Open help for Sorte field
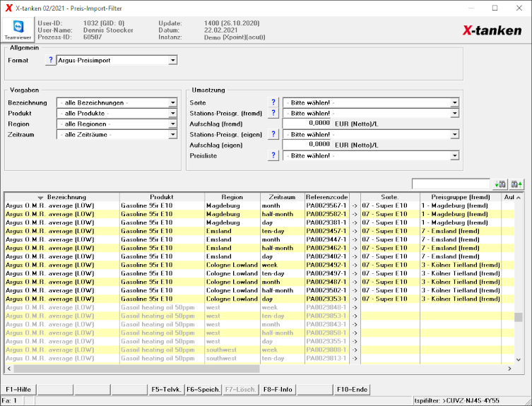 pos(273,102)
